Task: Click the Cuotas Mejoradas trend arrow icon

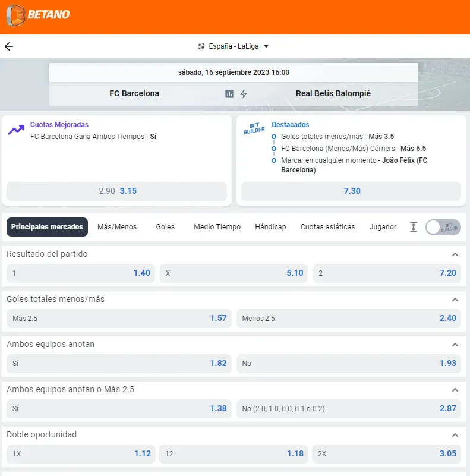Action: tap(16, 130)
